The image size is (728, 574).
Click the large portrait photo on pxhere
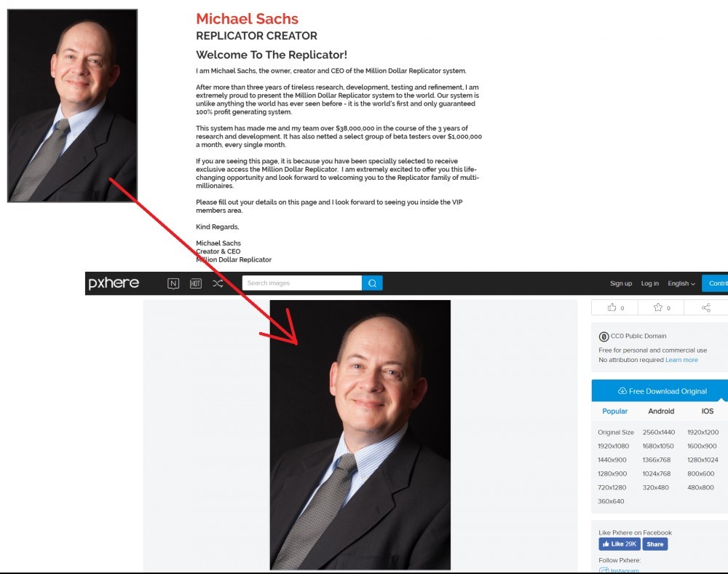click(360, 435)
